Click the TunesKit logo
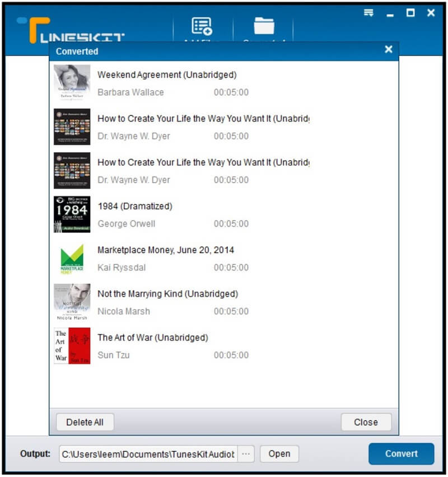 pos(71,30)
